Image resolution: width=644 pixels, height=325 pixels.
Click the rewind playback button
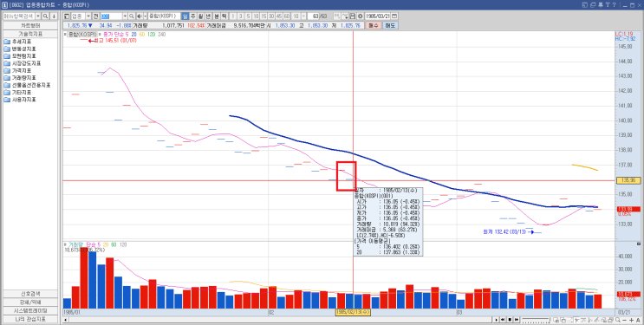[503, 320]
